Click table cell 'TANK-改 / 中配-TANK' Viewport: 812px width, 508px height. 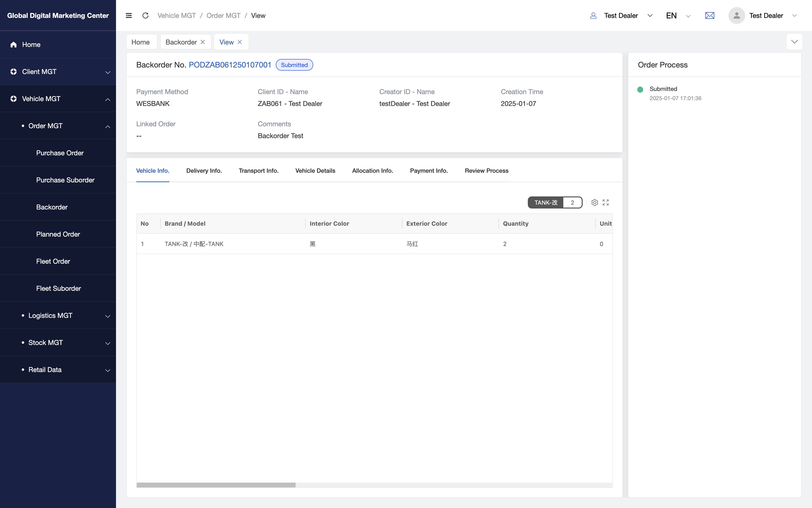coord(194,244)
